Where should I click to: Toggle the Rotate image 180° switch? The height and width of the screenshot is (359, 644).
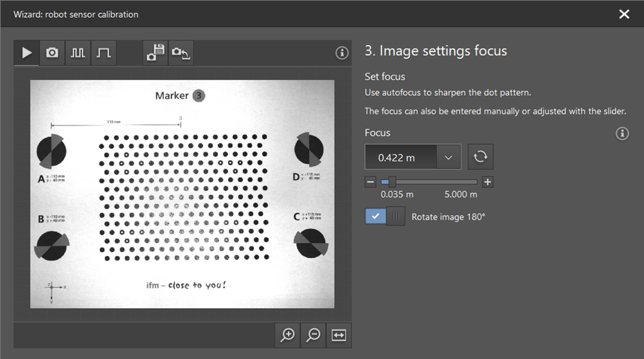[x=384, y=217]
